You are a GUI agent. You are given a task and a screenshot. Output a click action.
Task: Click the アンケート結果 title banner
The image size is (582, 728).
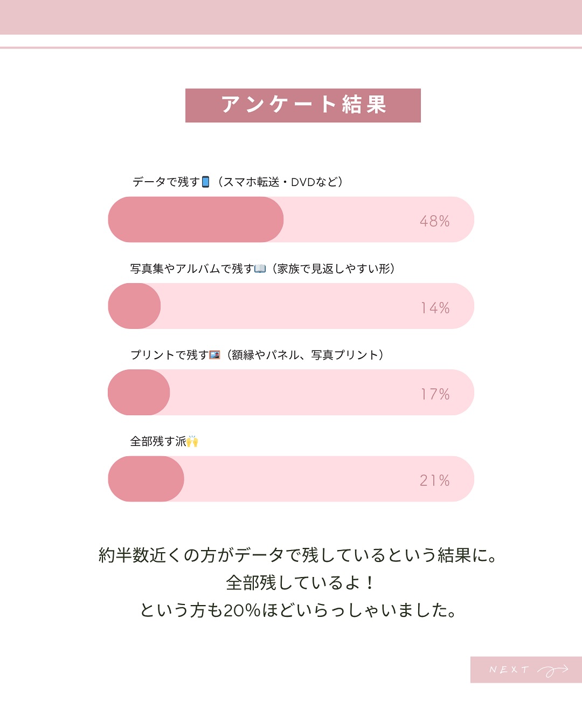pyautogui.click(x=303, y=105)
